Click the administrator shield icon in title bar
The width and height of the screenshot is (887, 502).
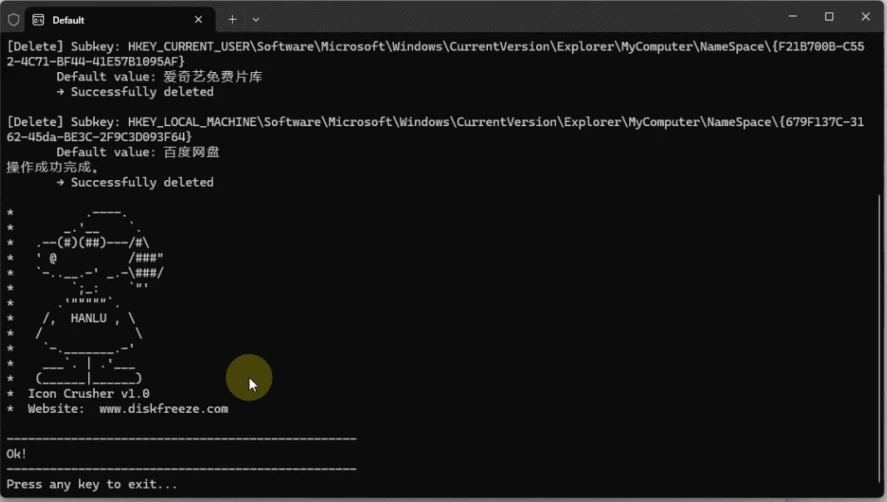coord(13,19)
